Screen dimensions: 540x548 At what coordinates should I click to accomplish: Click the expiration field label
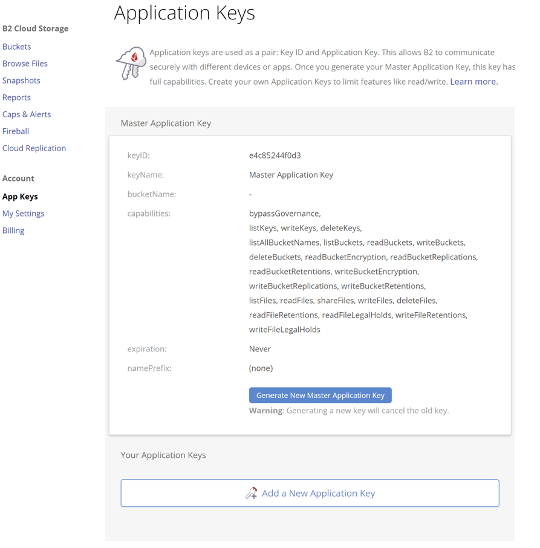coord(147,349)
